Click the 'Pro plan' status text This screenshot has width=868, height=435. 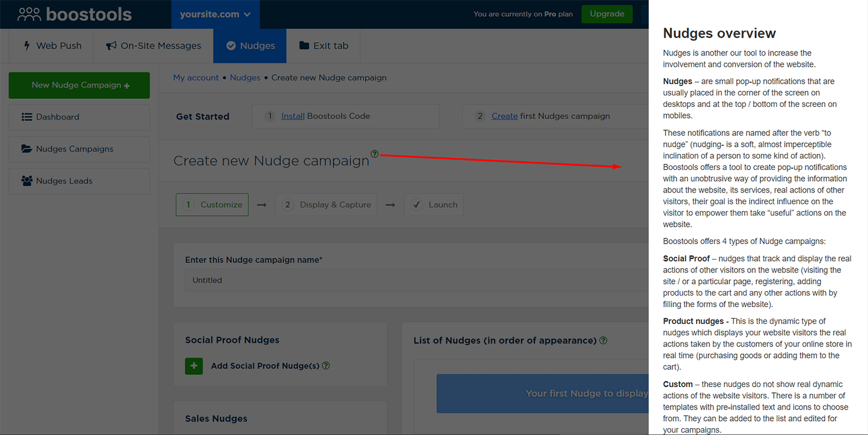click(558, 14)
